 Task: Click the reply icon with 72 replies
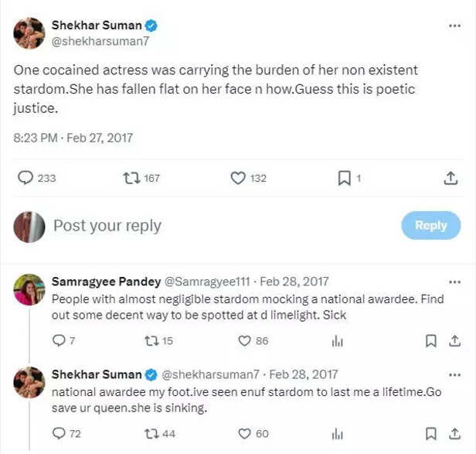(x=59, y=434)
